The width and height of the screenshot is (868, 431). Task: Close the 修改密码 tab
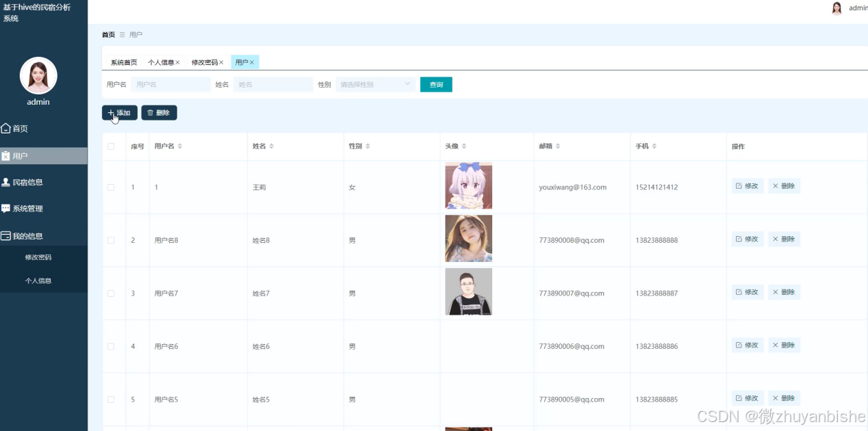220,62
